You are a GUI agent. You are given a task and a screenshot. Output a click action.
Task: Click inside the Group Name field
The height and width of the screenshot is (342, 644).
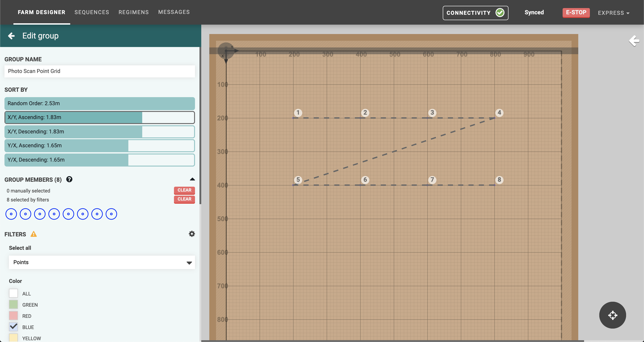[100, 71]
